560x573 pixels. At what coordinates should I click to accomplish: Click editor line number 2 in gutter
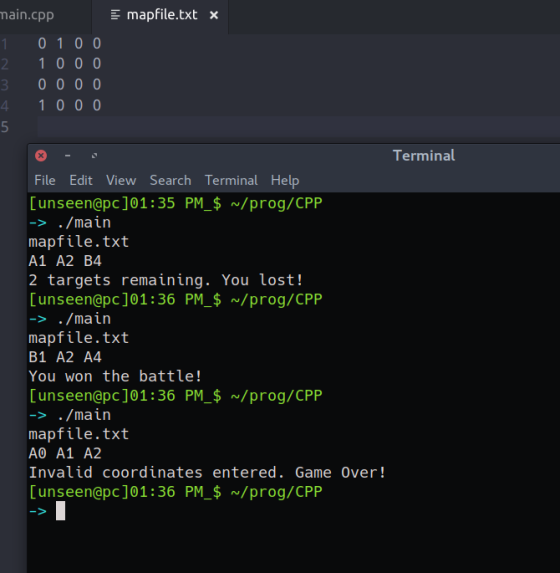coord(4,64)
